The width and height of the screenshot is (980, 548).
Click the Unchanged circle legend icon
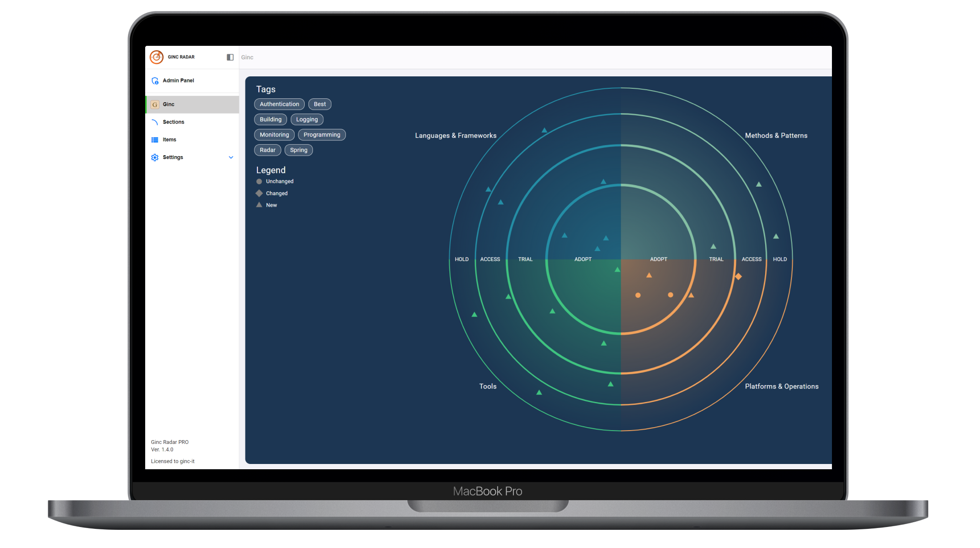coord(259,181)
